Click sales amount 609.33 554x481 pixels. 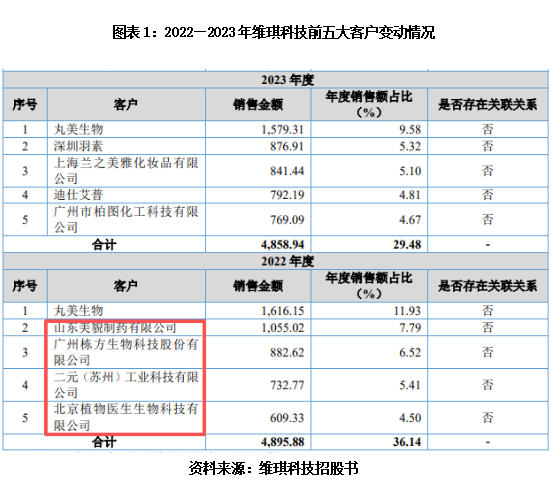pos(287,418)
